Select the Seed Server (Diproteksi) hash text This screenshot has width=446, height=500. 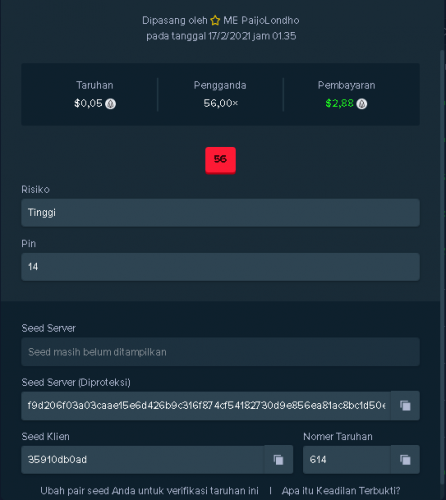click(x=206, y=405)
